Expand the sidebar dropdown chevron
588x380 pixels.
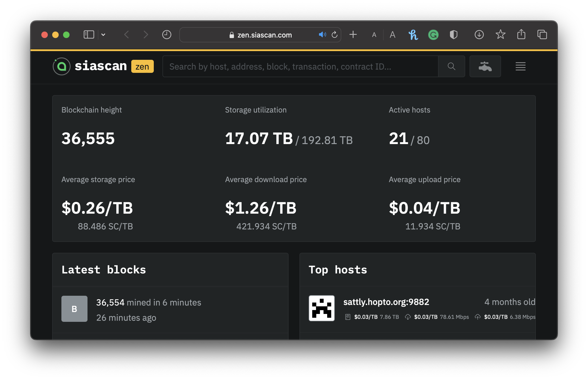click(x=103, y=35)
